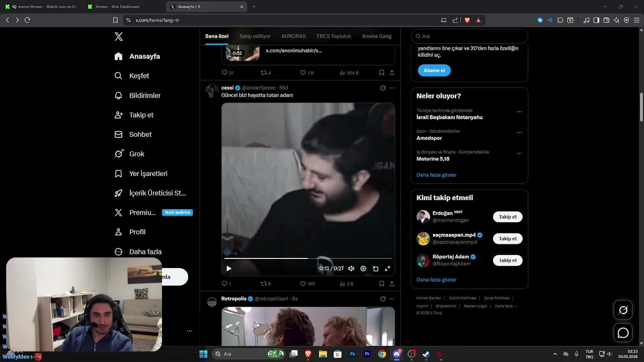Mute the video with volume icon
The height and width of the screenshot is (362, 644).
pyautogui.click(x=351, y=268)
